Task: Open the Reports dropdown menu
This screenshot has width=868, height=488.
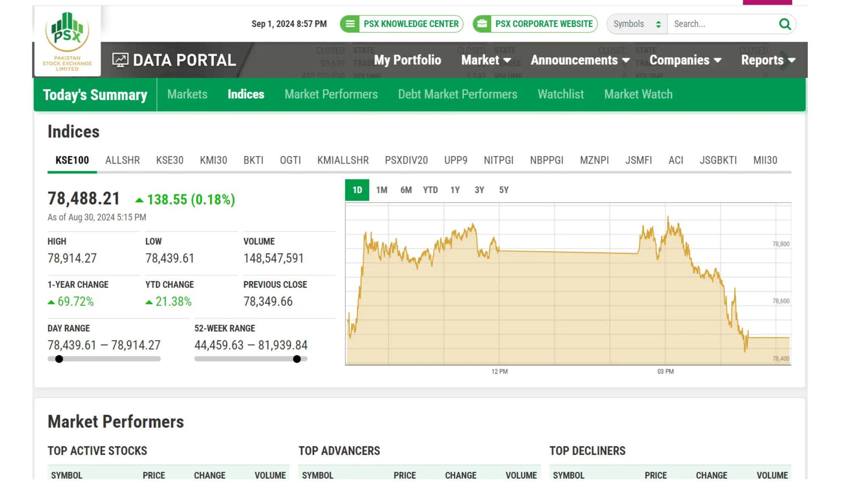Action: (768, 60)
